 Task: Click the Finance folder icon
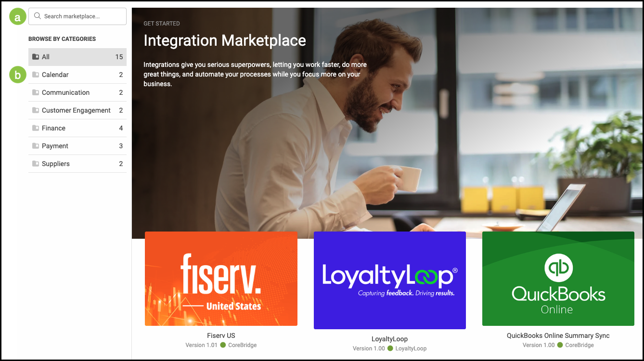point(36,128)
